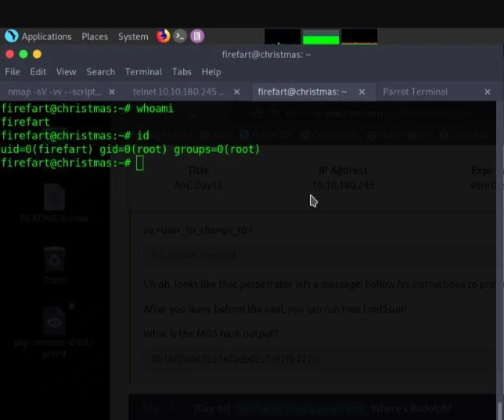The image size is (504, 420).
Task: Open the System menu
Action: [133, 37]
